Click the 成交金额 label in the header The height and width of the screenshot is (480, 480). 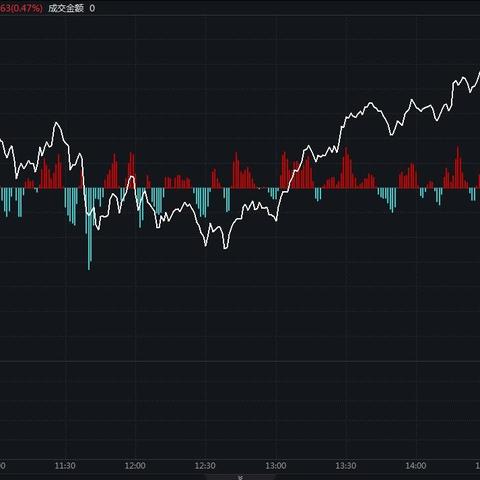(x=66, y=8)
